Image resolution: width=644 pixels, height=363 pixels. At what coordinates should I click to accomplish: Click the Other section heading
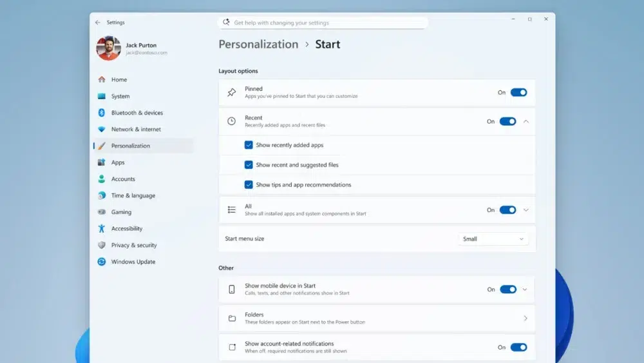tap(226, 268)
